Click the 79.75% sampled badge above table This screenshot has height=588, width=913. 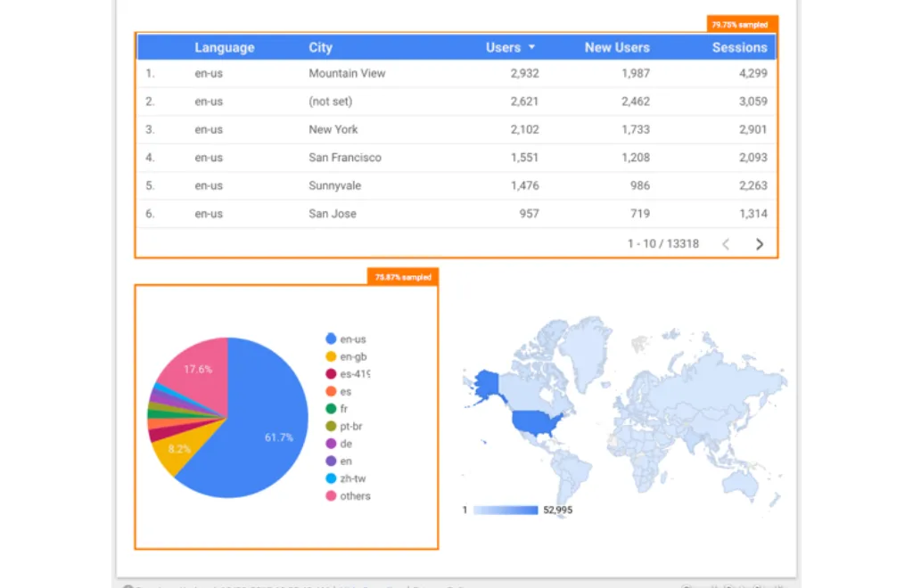click(742, 25)
